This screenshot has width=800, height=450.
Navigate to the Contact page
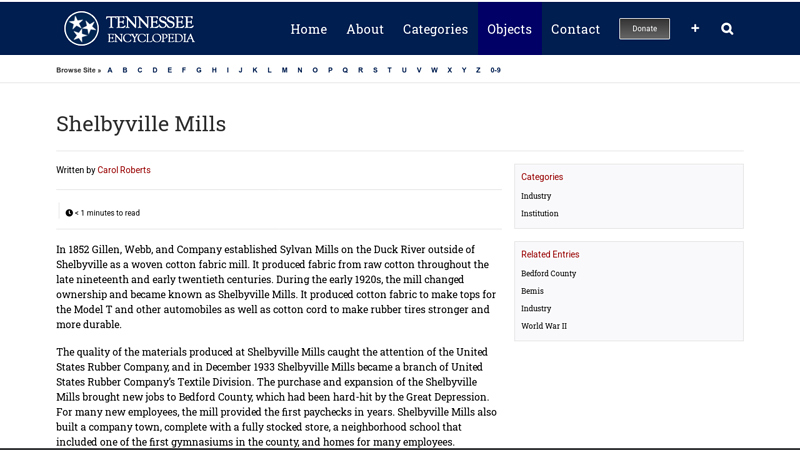click(575, 29)
